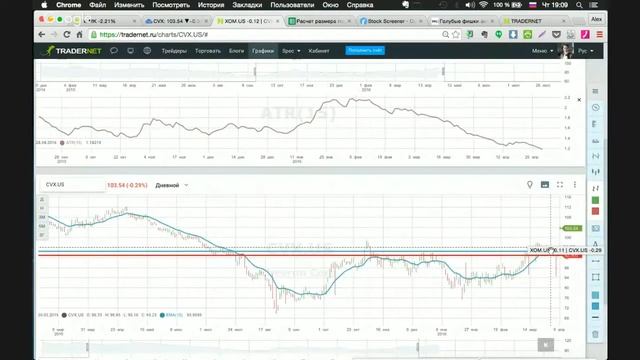Select the area chart type icon
The image size is (640, 360).
click(x=596, y=140)
